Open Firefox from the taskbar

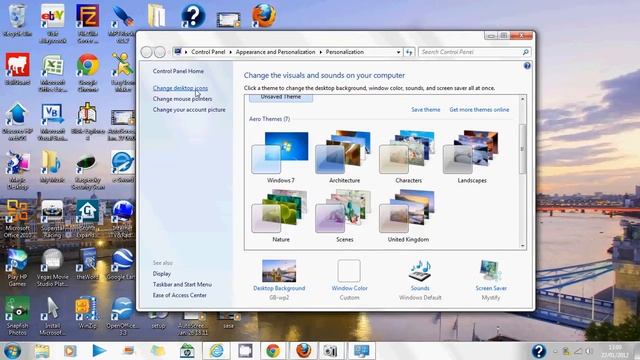303,351
